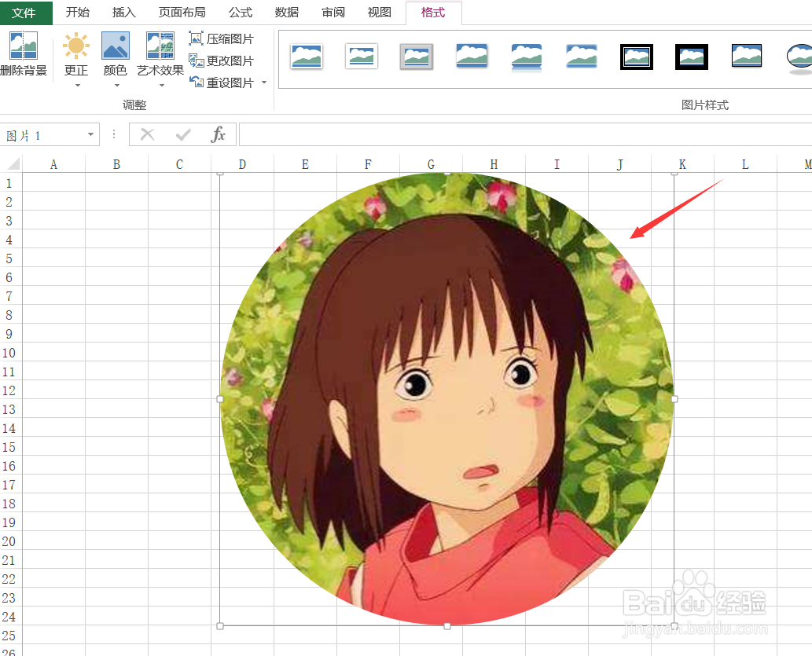Open the Name Box dropdown arrow
The image size is (812, 656).
[x=90, y=134]
